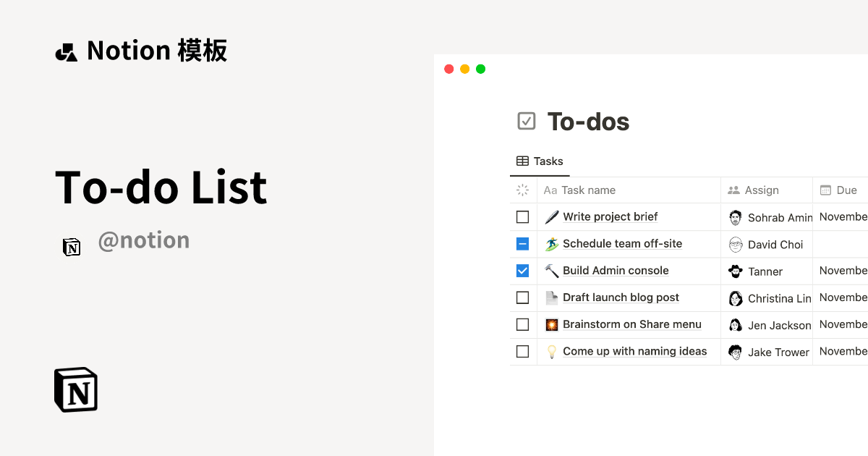The height and width of the screenshot is (456, 868).
Task: Click the Aa icon in Task name header
Action: (550, 190)
